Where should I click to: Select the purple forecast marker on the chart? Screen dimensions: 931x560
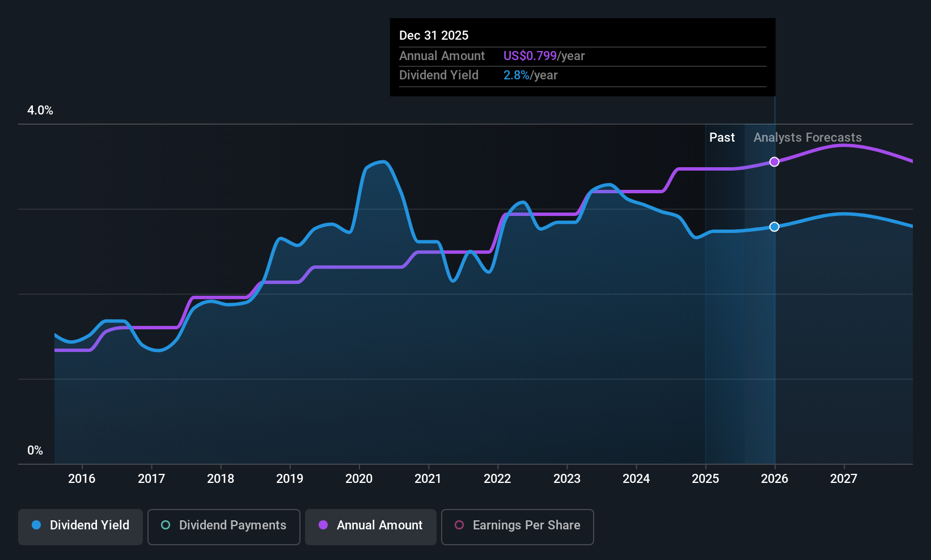click(x=775, y=162)
